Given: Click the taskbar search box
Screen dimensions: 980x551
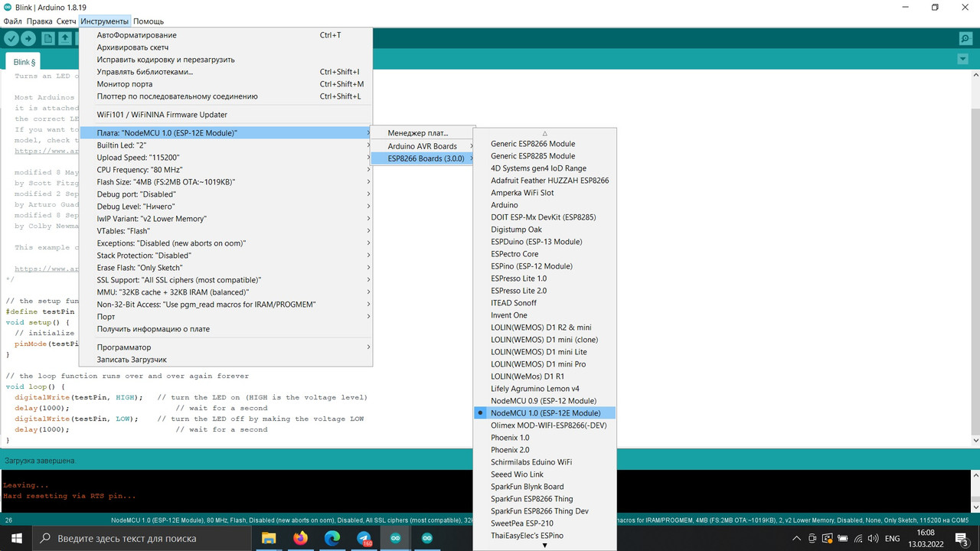Looking at the screenshot, I should (142, 538).
